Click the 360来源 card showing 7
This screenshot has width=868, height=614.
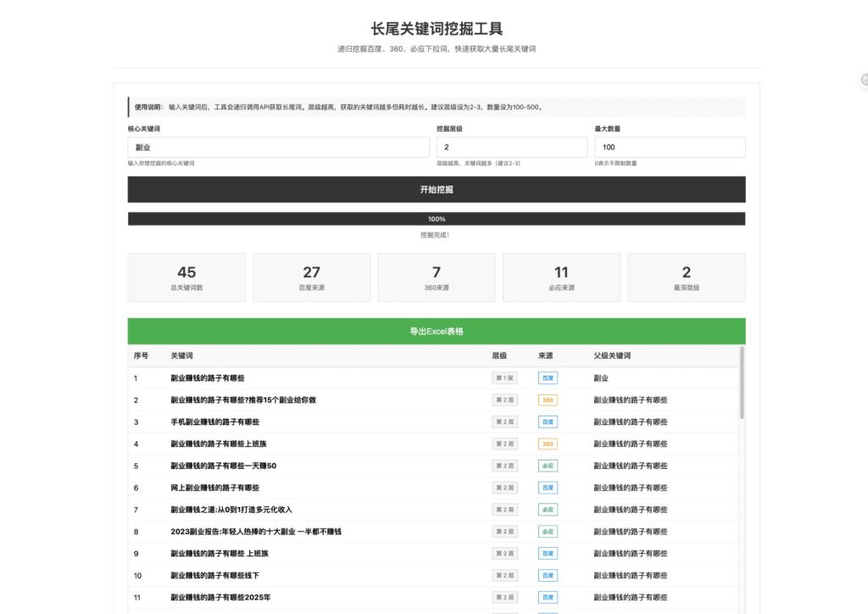pyautogui.click(x=436, y=276)
